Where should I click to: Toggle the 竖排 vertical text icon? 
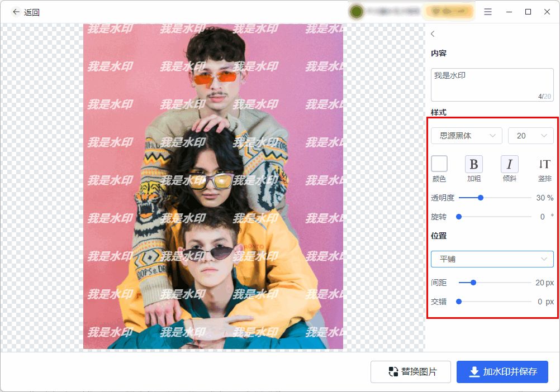click(545, 164)
